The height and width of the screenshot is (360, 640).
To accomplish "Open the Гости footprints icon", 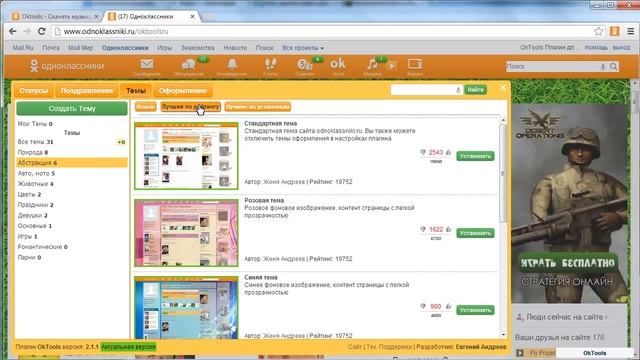I will coord(270,64).
